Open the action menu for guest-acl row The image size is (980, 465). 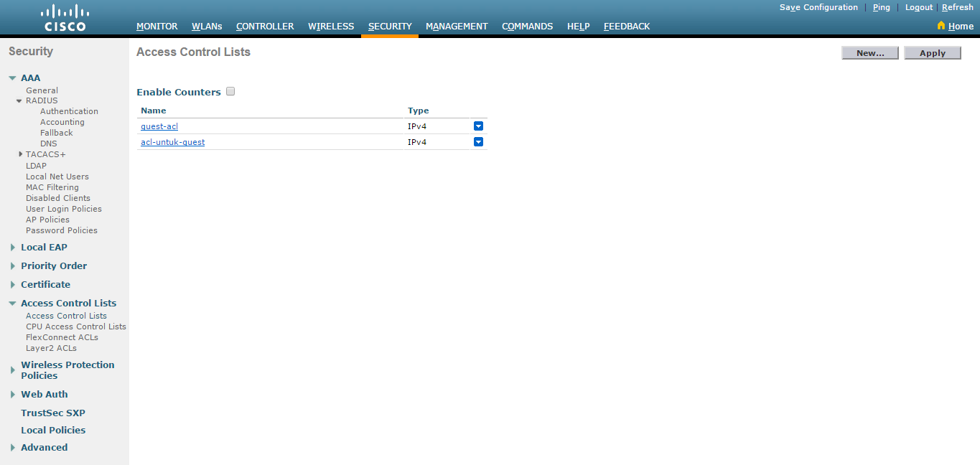tap(478, 126)
